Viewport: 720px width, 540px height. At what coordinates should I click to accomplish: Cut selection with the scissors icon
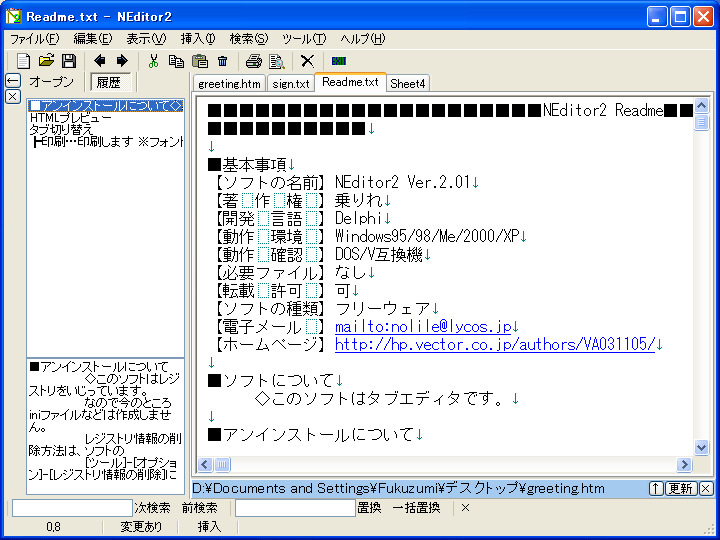pos(153,61)
